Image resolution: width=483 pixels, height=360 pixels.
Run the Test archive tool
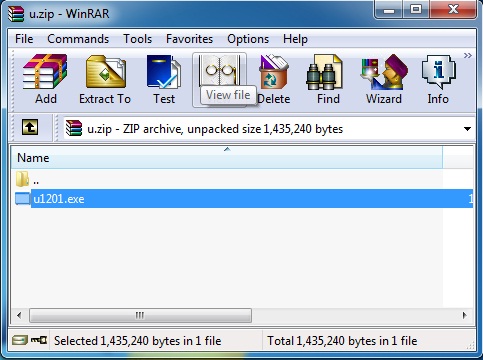tap(164, 80)
